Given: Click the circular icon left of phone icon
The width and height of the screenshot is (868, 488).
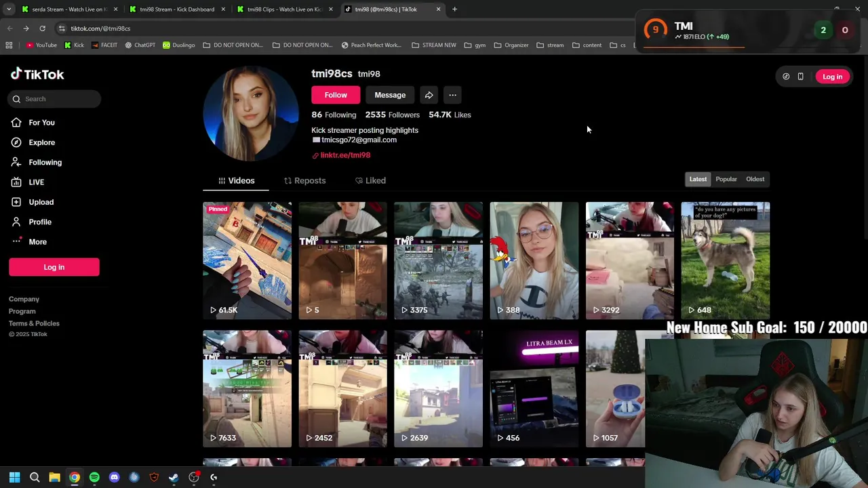Looking at the screenshot, I should (x=786, y=77).
